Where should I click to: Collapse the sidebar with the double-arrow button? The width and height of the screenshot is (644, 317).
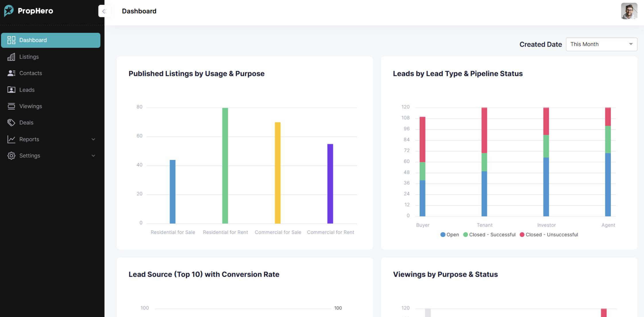coord(104,11)
